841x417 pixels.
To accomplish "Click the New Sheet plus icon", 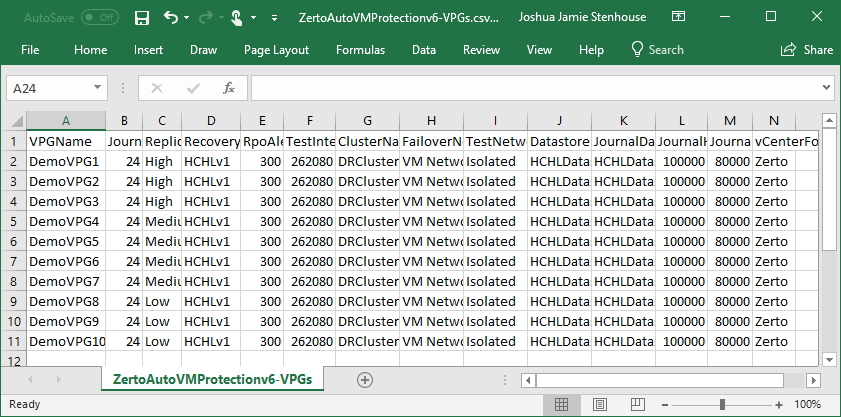I will pyautogui.click(x=365, y=380).
